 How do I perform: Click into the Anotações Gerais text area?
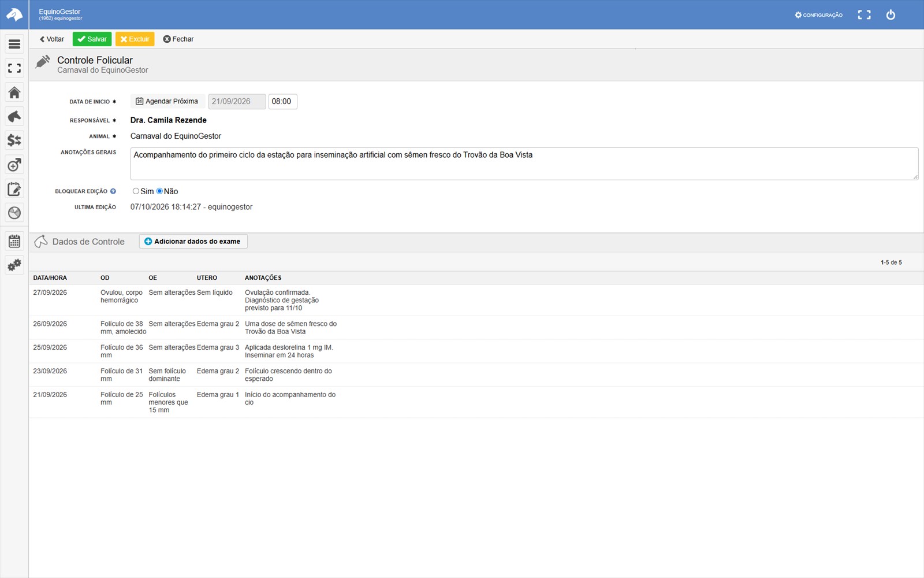[x=524, y=164]
